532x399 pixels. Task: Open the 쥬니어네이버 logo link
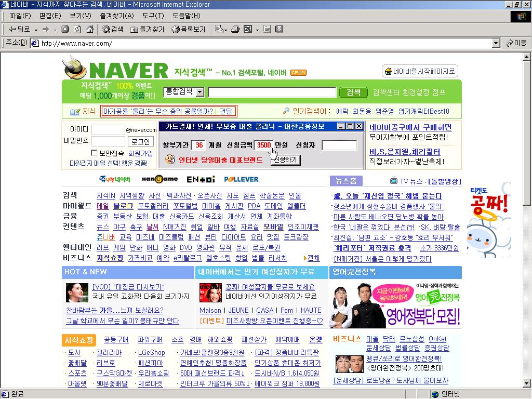115,179
